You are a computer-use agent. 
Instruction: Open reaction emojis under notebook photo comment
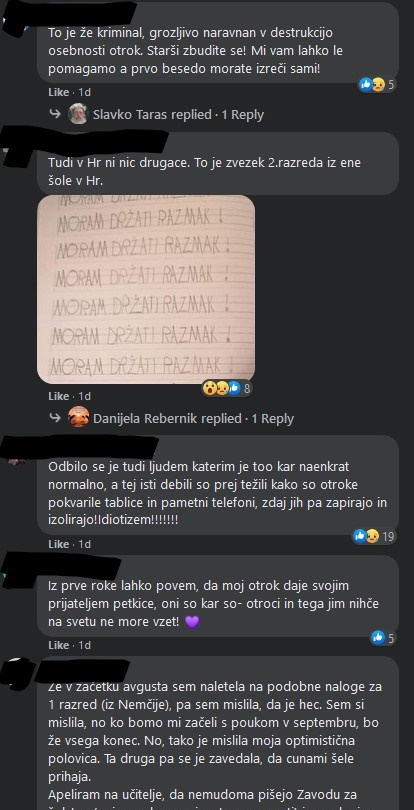(227, 388)
